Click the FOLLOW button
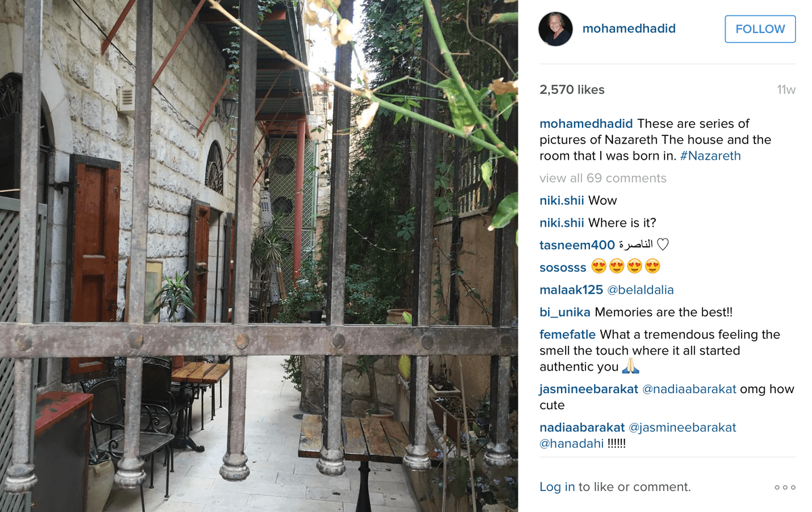Image resolution: width=812 pixels, height=512 pixels. [760, 29]
